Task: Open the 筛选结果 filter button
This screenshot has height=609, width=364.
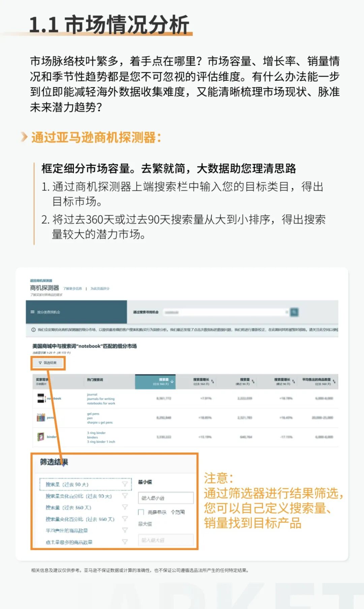Action: click(x=48, y=363)
